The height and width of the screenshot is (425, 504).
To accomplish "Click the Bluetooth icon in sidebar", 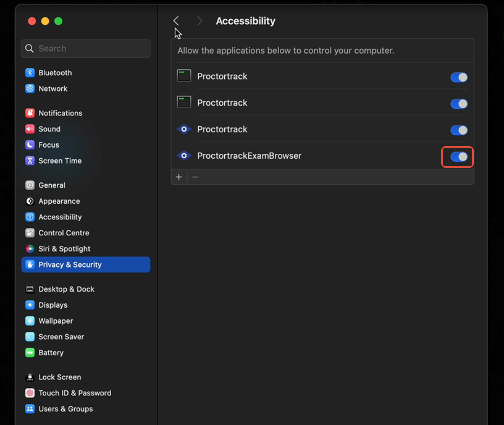I will pos(30,73).
